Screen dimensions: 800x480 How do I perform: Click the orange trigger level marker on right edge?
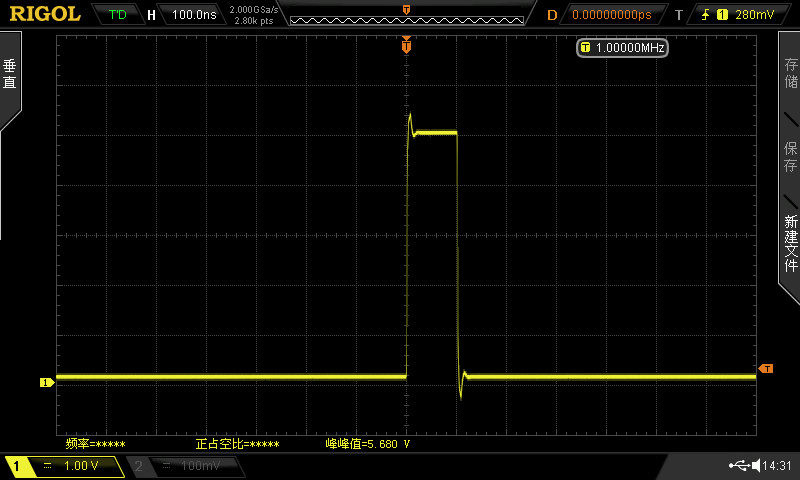pos(766,368)
